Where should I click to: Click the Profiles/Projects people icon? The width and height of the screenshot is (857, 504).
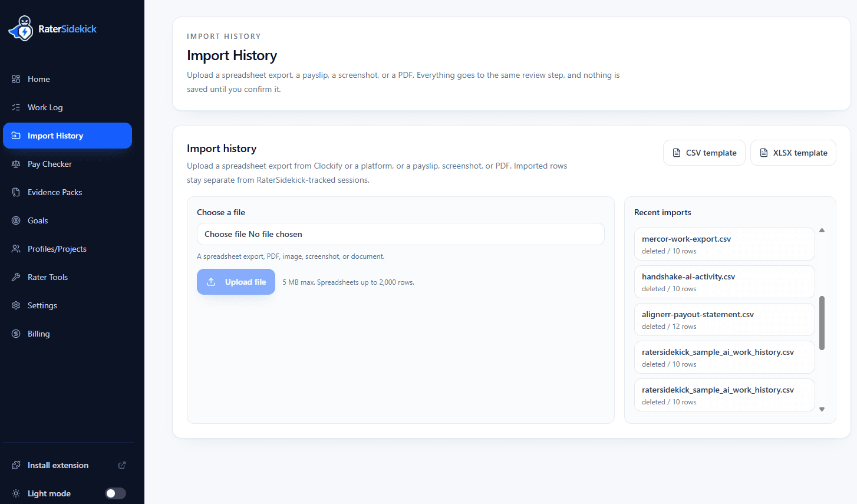click(x=16, y=249)
